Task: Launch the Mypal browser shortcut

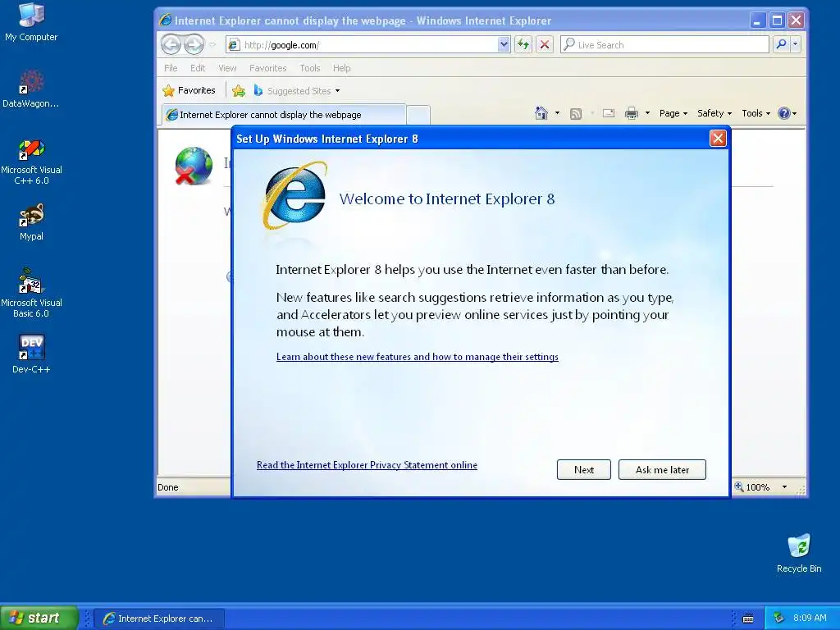Action: coord(31,221)
